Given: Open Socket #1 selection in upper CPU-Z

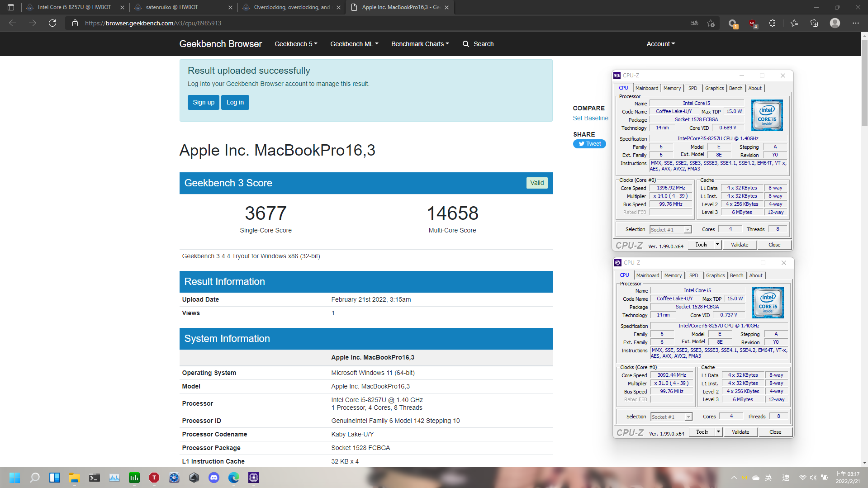Looking at the screenshot, I should 671,230.
